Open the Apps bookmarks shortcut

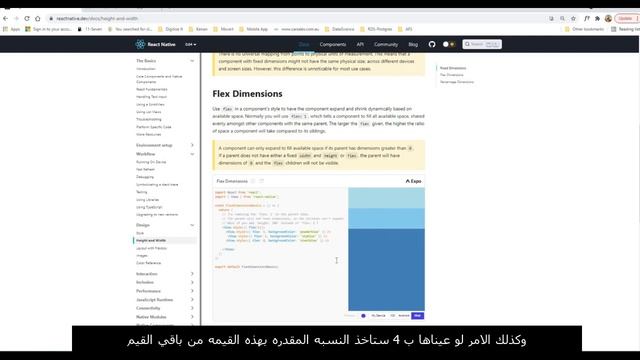11,29
